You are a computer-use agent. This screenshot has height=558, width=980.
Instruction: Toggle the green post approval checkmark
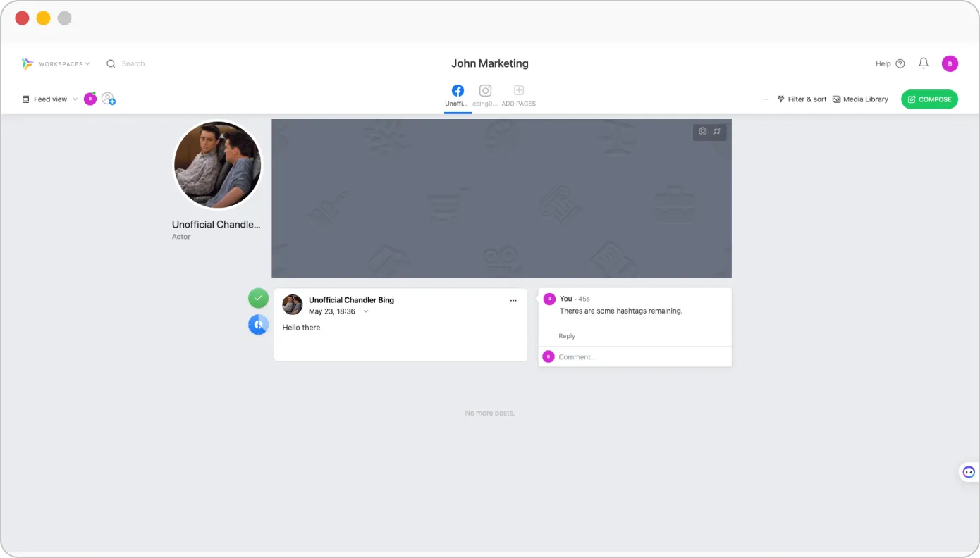258,298
